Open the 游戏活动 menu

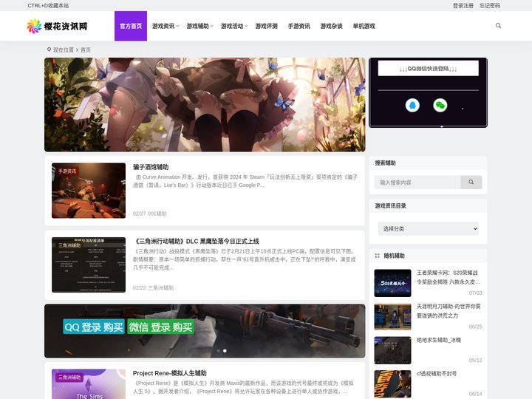232,26
